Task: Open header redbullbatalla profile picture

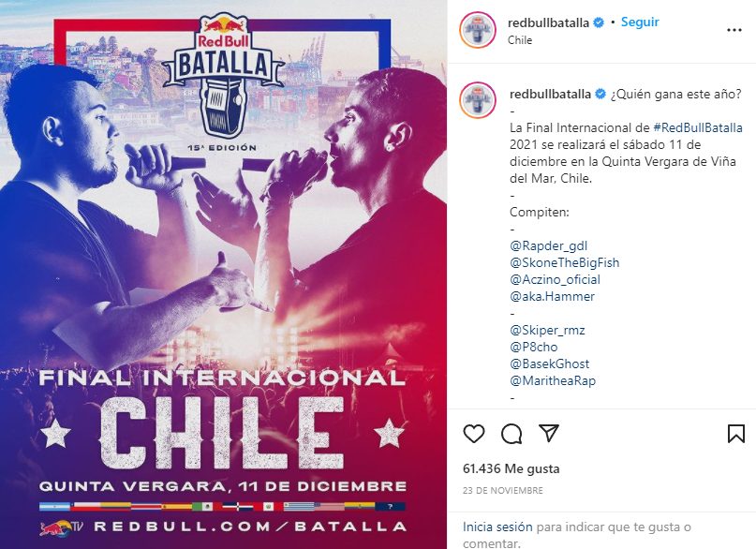Action: tap(478, 30)
